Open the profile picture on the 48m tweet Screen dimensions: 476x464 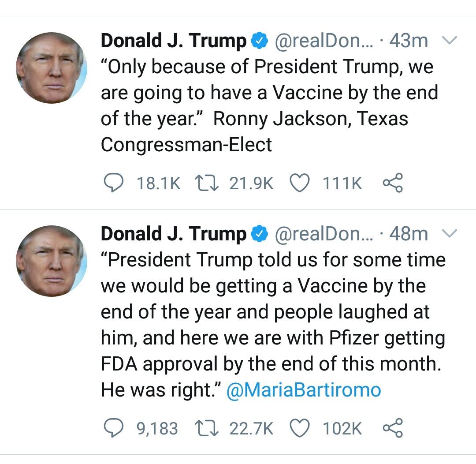coord(52,261)
